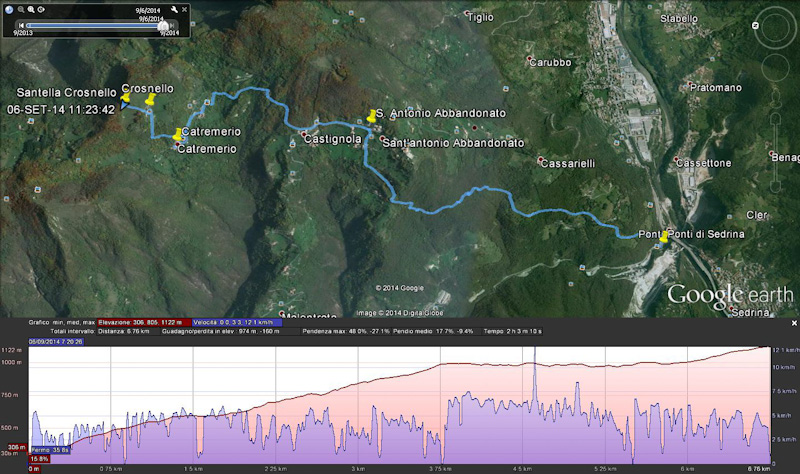Click speed peak near 4.5 km in profile
The width and height of the screenshot is (800, 474).
pyautogui.click(x=535, y=352)
